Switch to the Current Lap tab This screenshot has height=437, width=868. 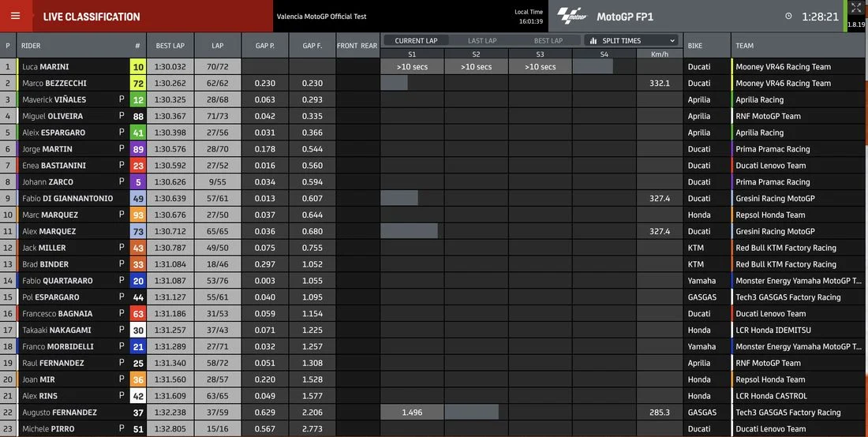[x=417, y=40]
